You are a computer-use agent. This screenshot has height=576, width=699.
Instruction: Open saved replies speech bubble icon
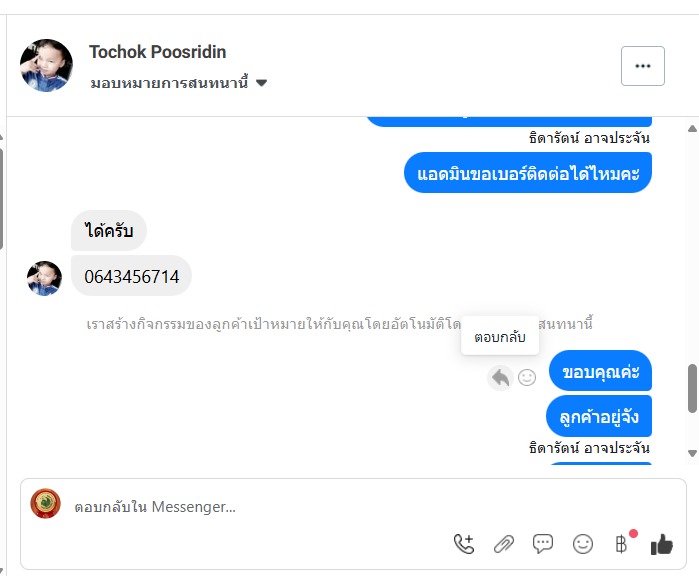point(543,544)
